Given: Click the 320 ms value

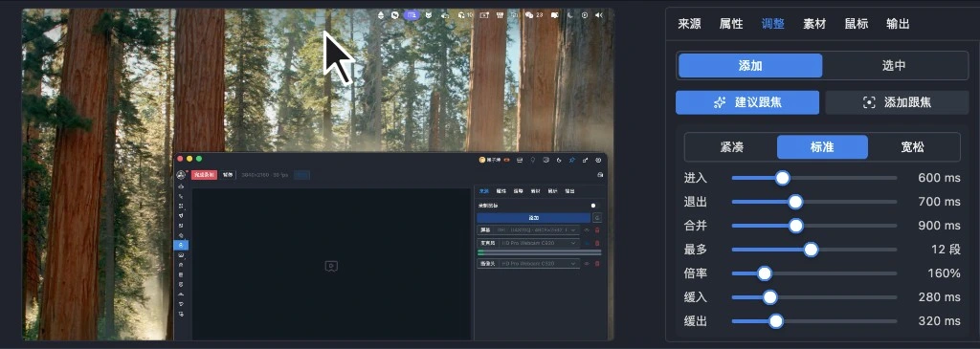Looking at the screenshot, I should pos(939,321).
